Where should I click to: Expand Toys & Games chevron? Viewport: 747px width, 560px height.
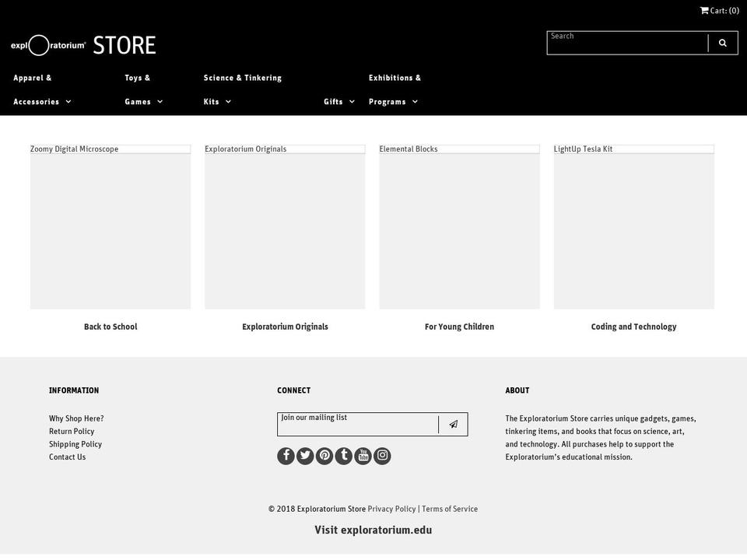(x=160, y=101)
